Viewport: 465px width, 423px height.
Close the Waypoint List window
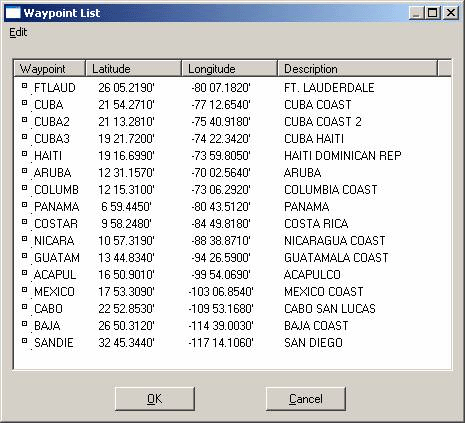tap(451, 13)
